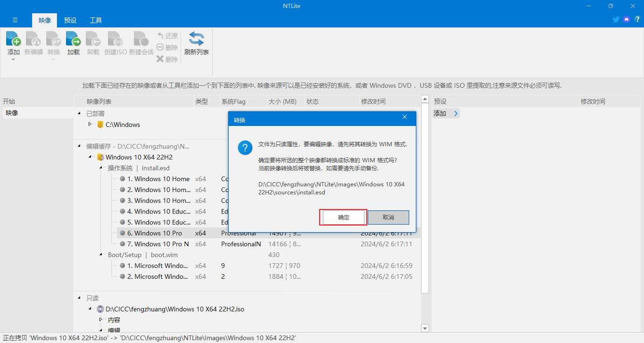Click the image list scrollbar down arrow

[x=425, y=328]
